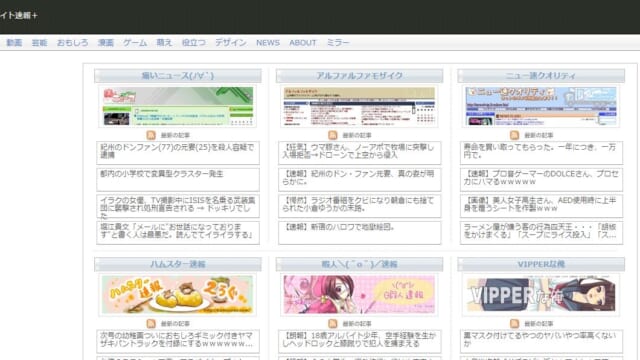Viewport: 640px width, 360px height.
Task: Open article 紀州のドンファン(77)の元妻(25)を殺人容疑で逮捕
Action: 178,153
